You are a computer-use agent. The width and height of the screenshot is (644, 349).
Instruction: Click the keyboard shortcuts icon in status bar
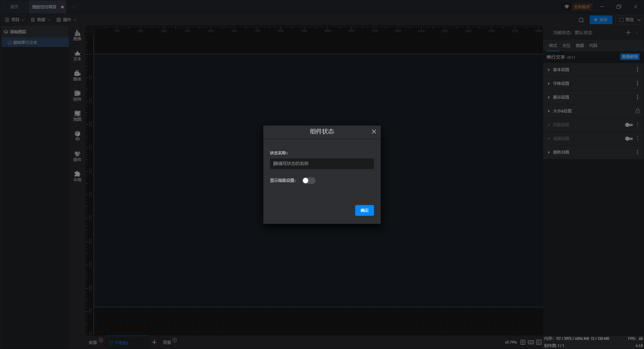click(x=531, y=342)
